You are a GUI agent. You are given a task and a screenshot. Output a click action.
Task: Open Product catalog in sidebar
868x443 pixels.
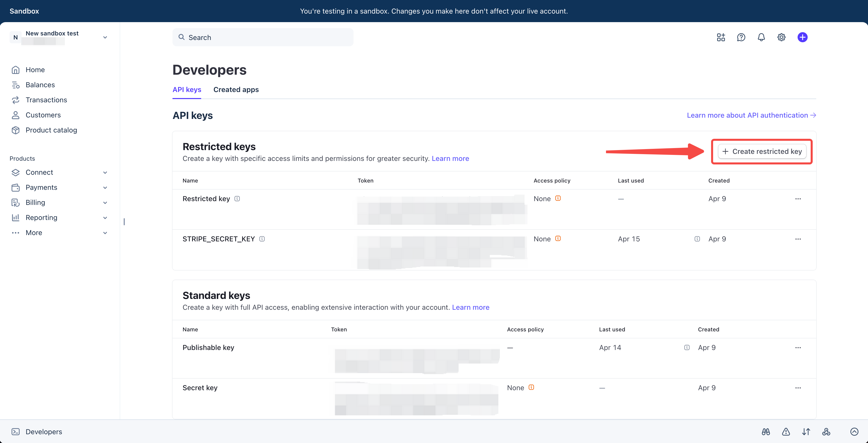click(x=51, y=130)
